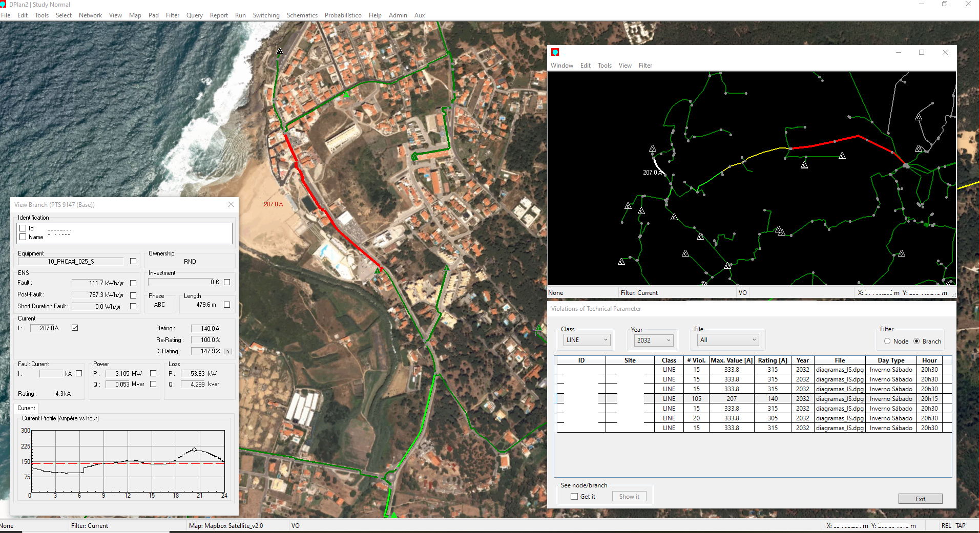Minimize the schematic network window
This screenshot has height=533, width=980.
[x=899, y=52]
